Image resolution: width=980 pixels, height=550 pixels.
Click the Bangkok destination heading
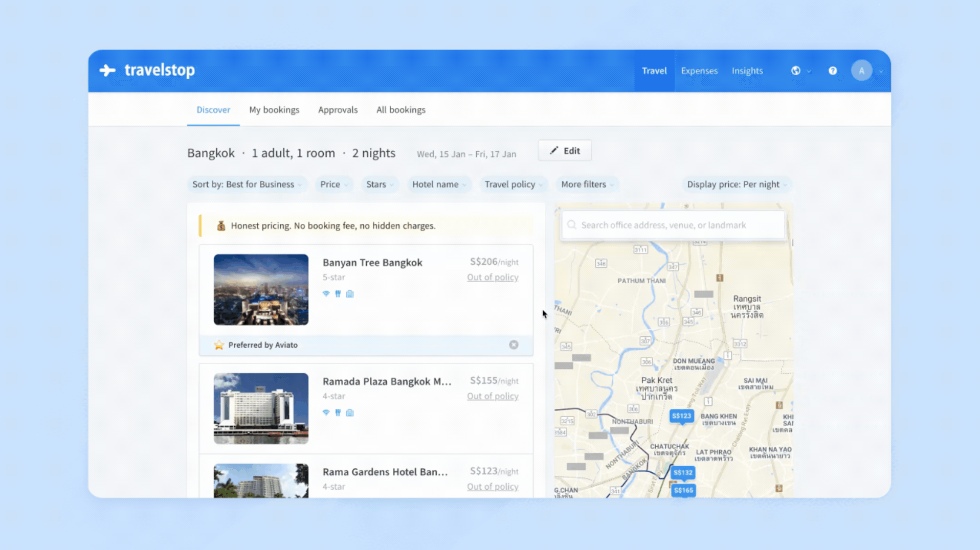pyautogui.click(x=211, y=153)
